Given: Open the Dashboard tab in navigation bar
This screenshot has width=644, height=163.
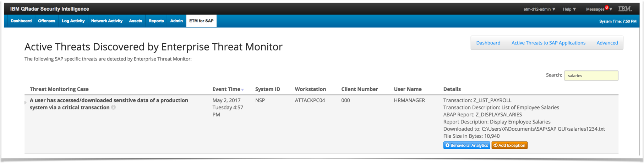Looking at the screenshot, I should [x=21, y=21].
